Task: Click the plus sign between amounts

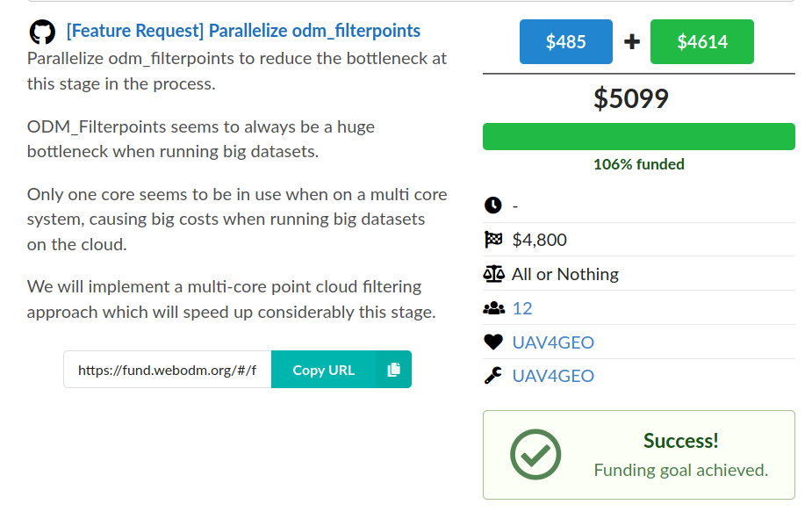Action: click(631, 41)
